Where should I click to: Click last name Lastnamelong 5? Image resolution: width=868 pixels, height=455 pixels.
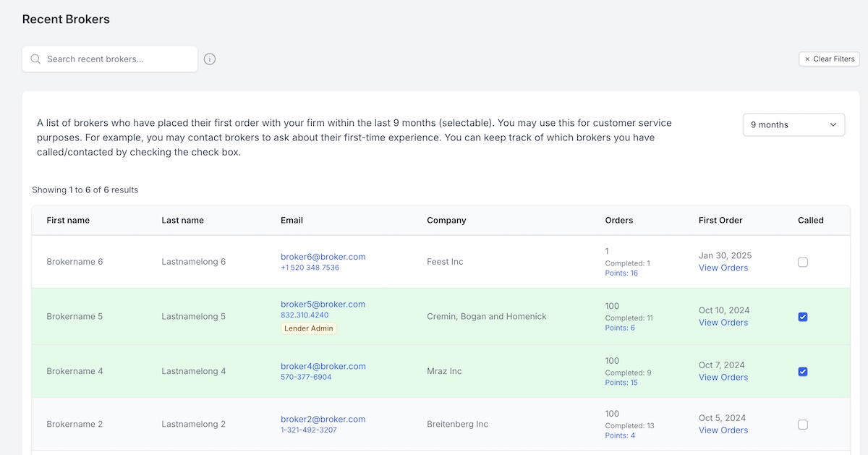coord(194,316)
